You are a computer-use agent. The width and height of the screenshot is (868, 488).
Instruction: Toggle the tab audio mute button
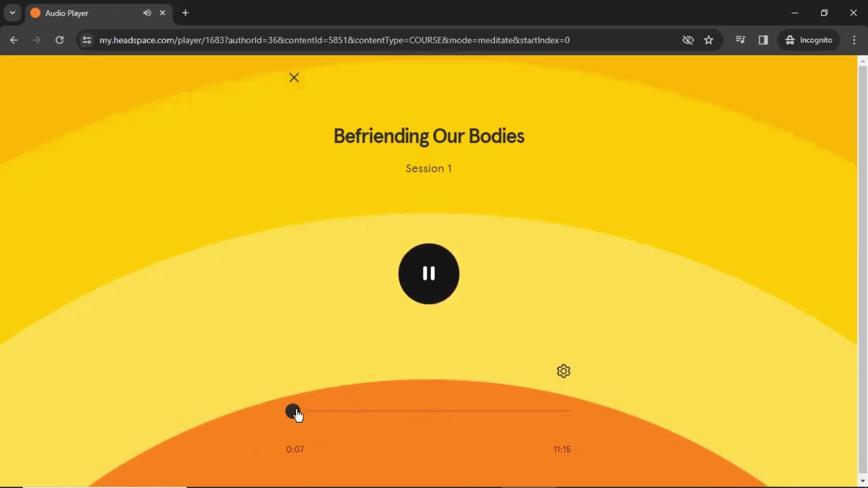point(146,13)
